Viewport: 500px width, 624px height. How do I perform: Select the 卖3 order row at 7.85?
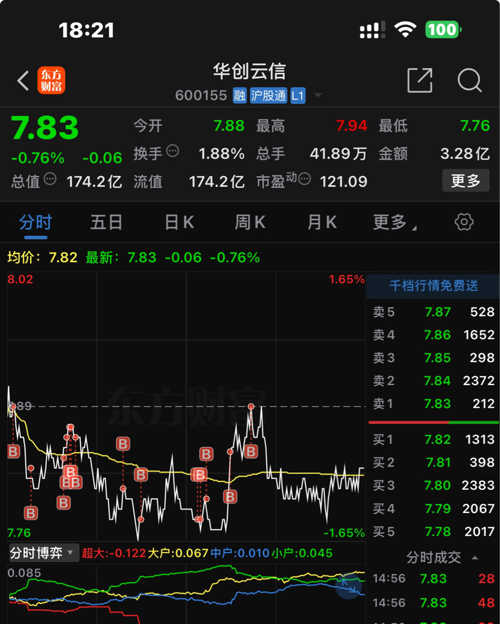[433, 358]
